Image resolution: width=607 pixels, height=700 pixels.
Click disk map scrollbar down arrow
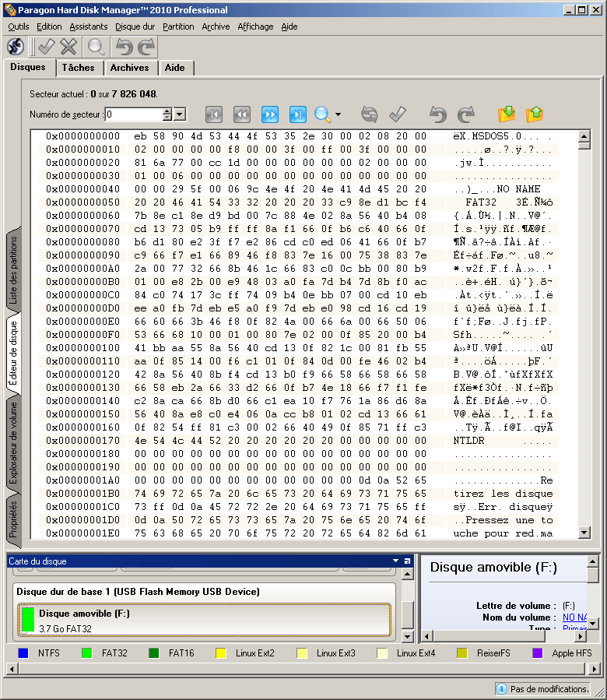(x=408, y=636)
